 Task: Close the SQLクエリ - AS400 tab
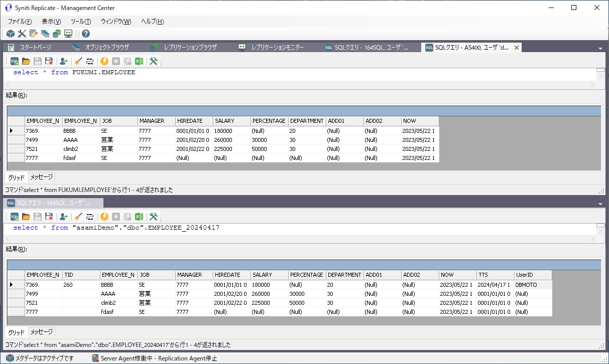(517, 48)
